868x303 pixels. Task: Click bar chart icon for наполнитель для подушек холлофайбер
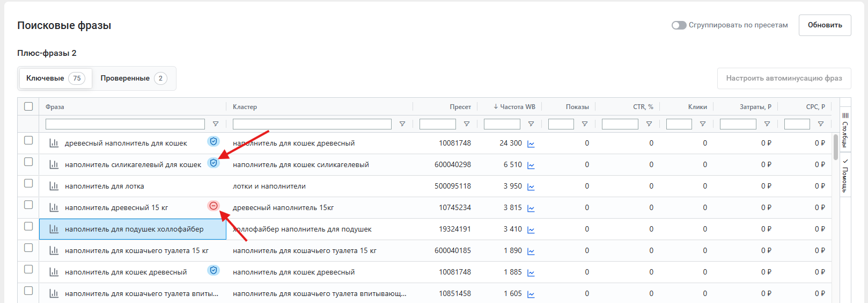point(54,229)
